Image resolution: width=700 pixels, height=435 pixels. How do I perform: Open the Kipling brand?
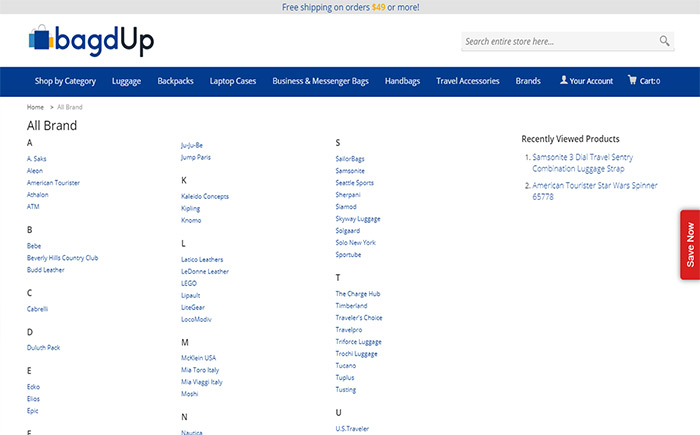191,209
